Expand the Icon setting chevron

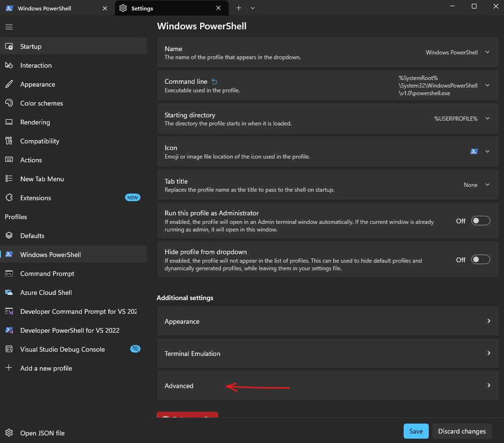pos(487,151)
